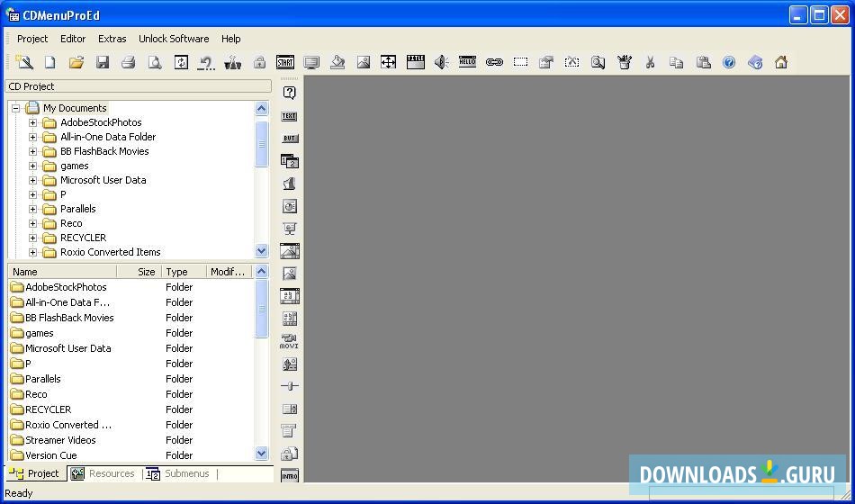Screen dimensions: 855x504
Task: Expand the All-in-One Data Folder node
Action: click(x=32, y=137)
